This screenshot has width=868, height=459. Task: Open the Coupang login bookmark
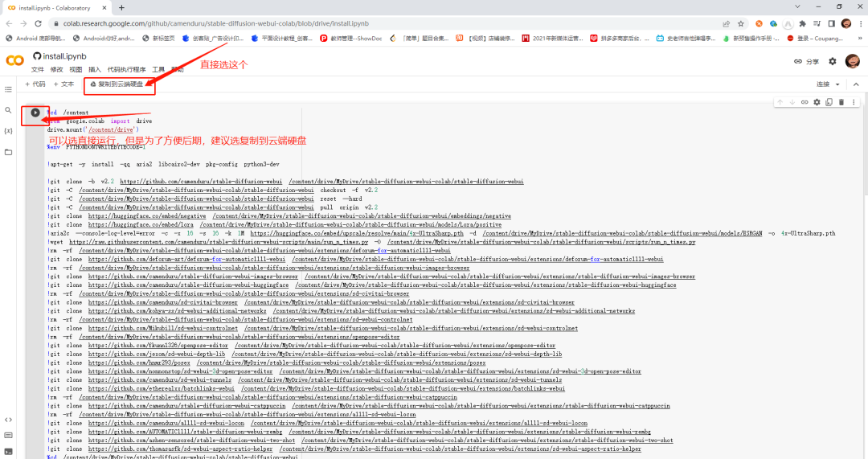(x=815, y=39)
